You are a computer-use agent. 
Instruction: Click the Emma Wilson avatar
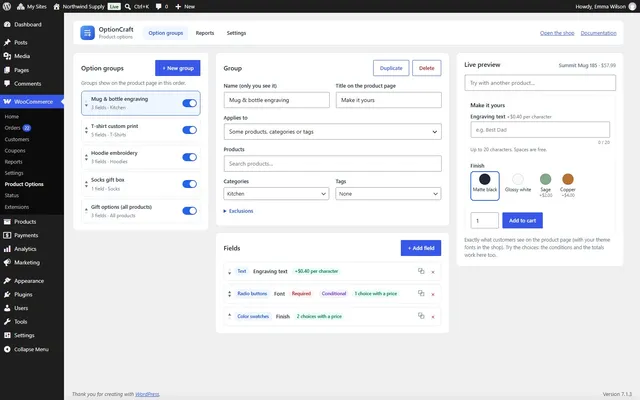click(632, 7)
